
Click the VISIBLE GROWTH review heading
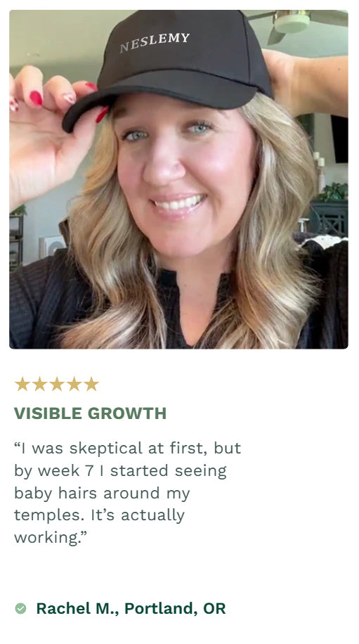[x=90, y=413]
